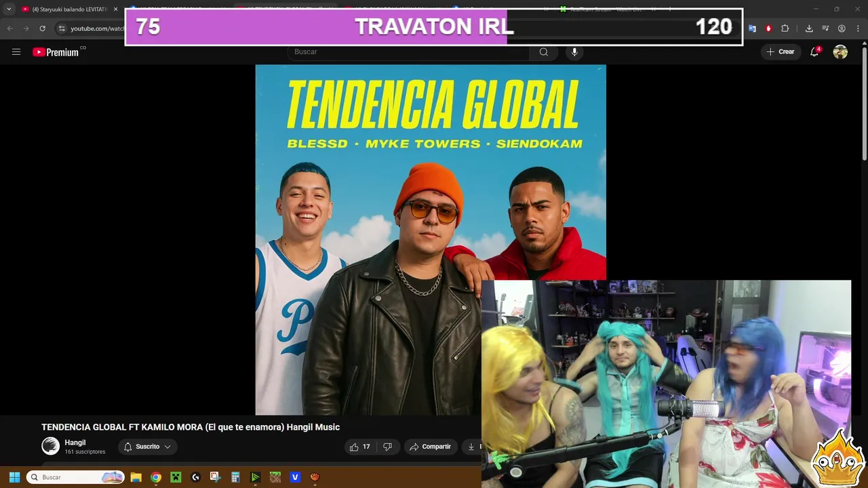Click the 161 suscriptores text
This screenshot has height=488, width=868.
(x=85, y=452)
